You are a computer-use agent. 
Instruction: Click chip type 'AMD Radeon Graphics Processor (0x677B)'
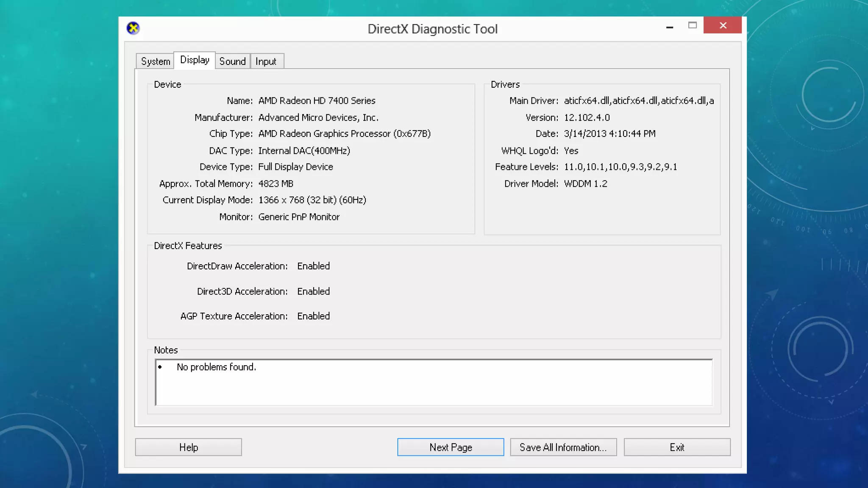[x=345, y=134]
